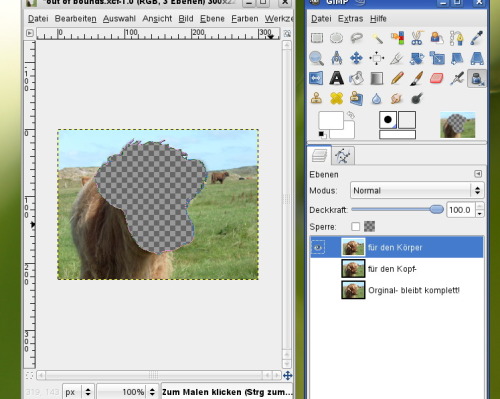Select the Fuzzy Select magic wand tool

[377, 38]
